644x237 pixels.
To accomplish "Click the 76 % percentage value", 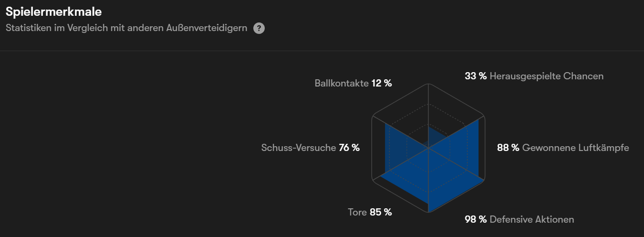I will pos(349,148).
